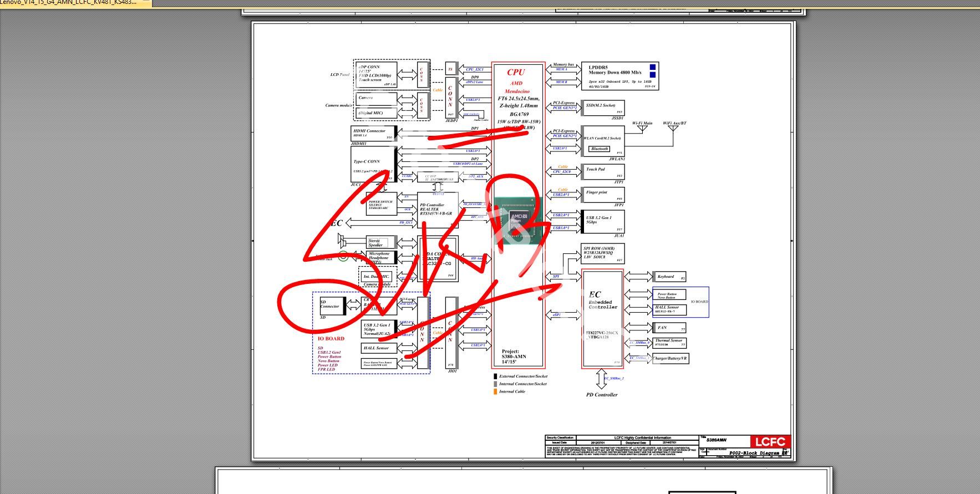Click the 'PCIE GEN3*2' signal label
The width and height of the screenshot is (980, 494).
tap(565, 108)
